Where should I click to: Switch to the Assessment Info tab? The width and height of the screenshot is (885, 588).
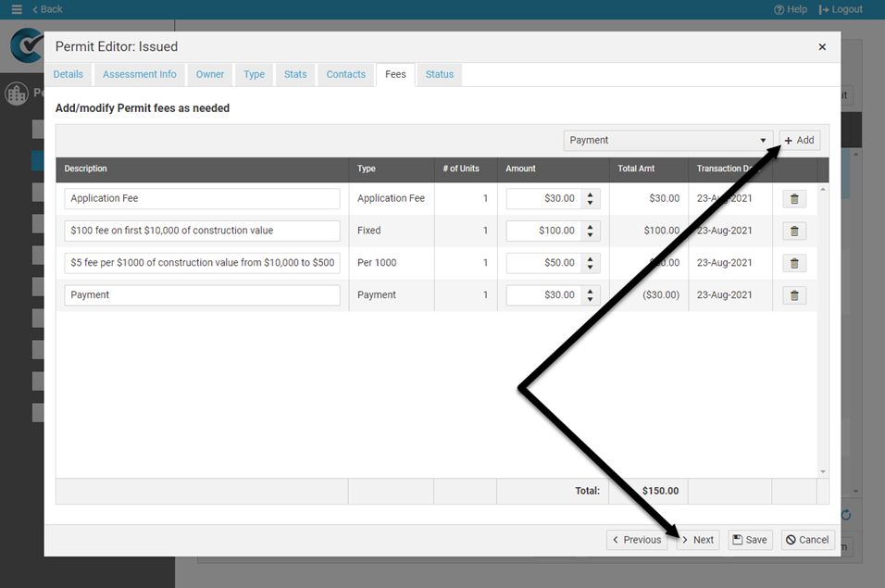click(139, 74)
